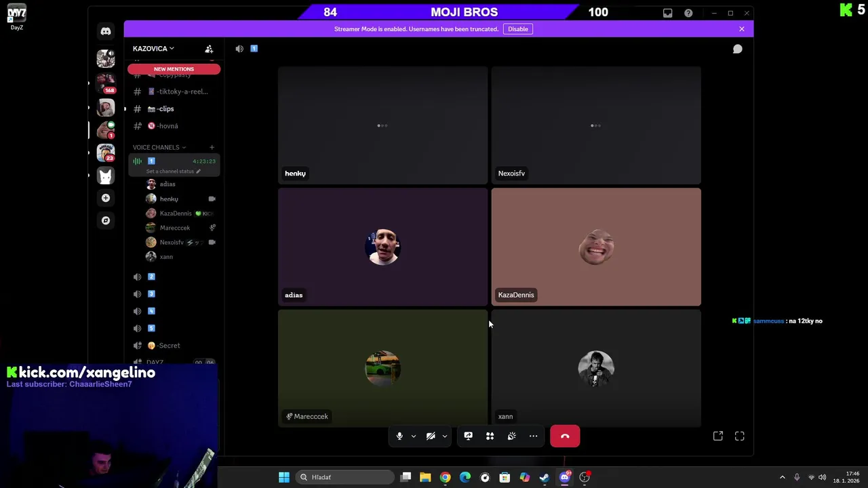This screenshot has width=868, height=488.
Task: Open Task View taskbar icon
Action: click(406, 477)
